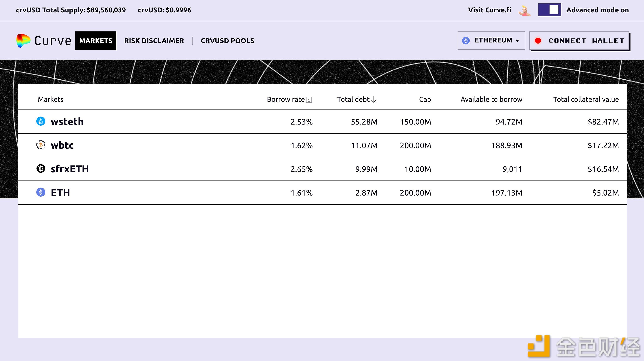Click the 197.13M available to borrow value
This screenshot has width=644, height=361.
[507, 193]
